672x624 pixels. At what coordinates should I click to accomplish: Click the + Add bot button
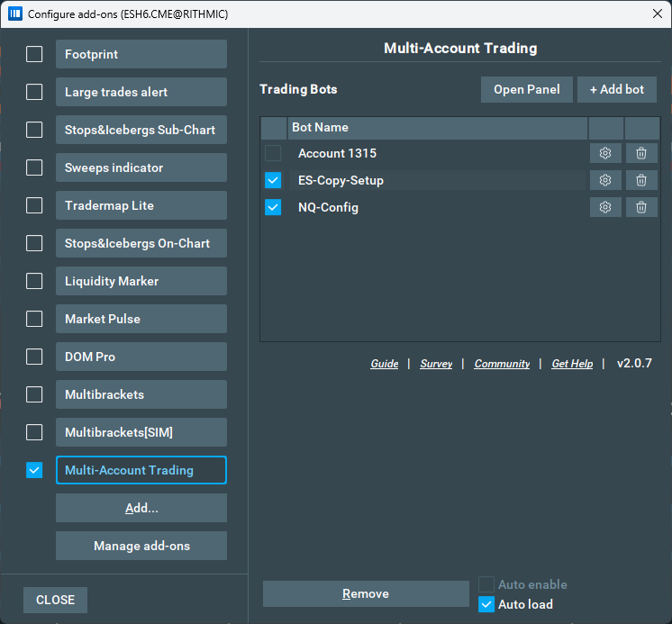[617, 89]
